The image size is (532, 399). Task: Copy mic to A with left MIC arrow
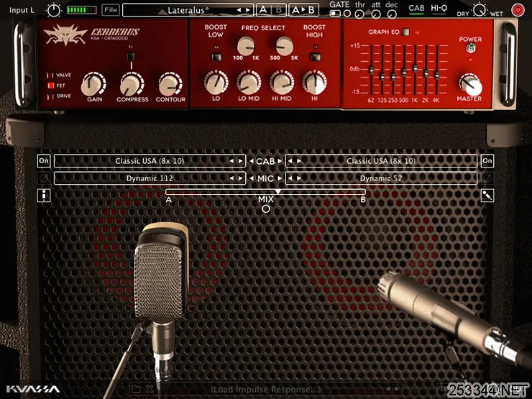[x=252, y=178]
